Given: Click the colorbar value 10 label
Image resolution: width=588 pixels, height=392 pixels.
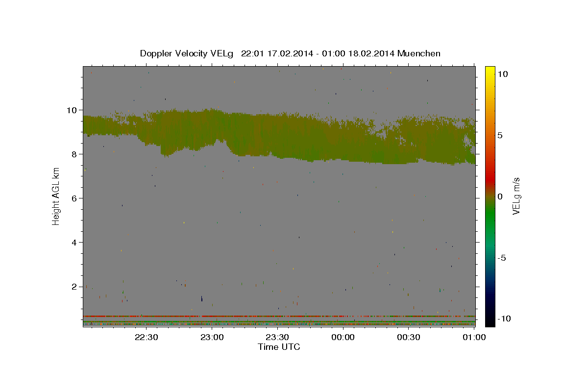Looking at the screenshot, I should pos(503,73).
